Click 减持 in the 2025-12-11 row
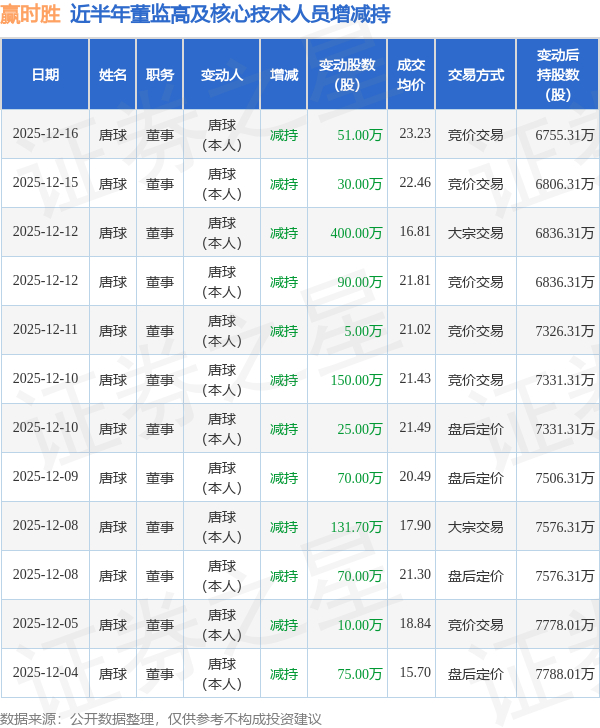600x728 pixels. click(x=284, y=331)
